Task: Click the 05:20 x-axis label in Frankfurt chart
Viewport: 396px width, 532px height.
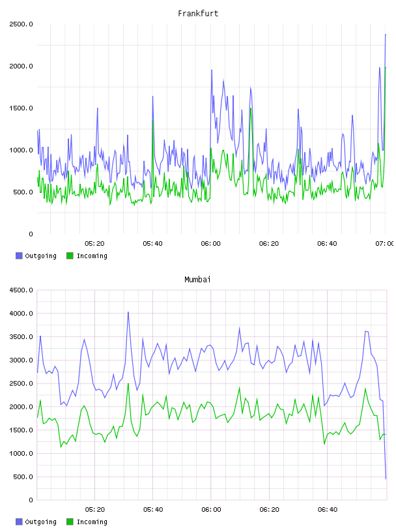Action: 94,244
